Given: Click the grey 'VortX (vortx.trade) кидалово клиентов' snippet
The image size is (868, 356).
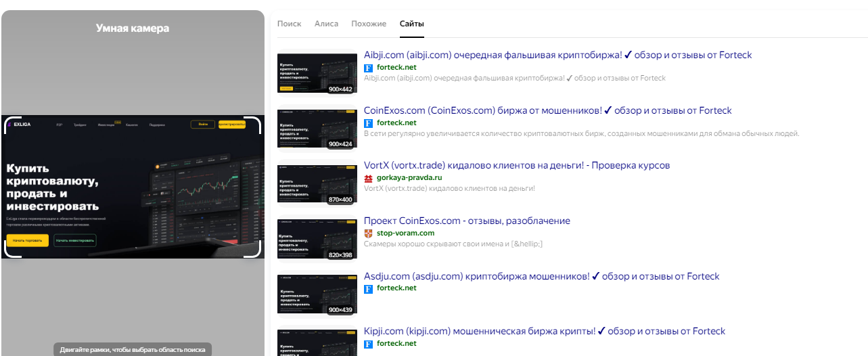Looking at the screenshot, I should pyautogui.click(x=449, y=189).
